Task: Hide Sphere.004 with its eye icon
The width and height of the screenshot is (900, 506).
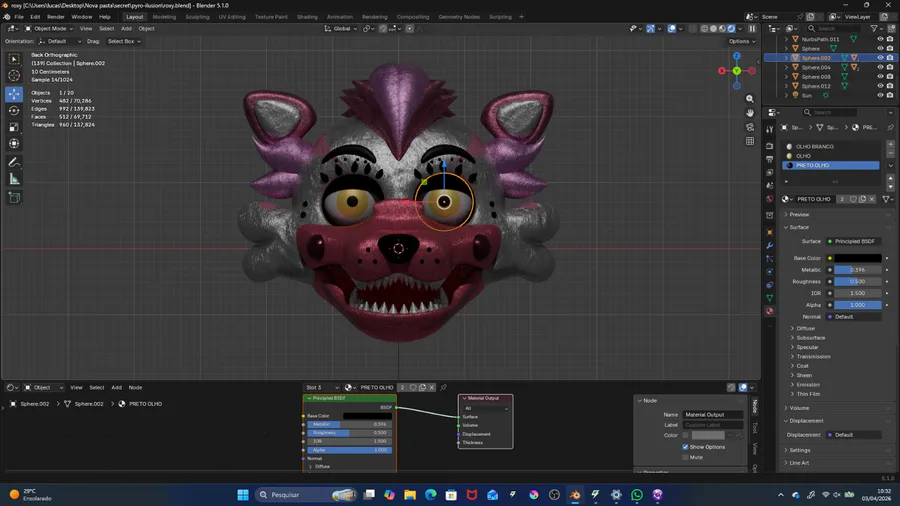Action: point(880,67)
